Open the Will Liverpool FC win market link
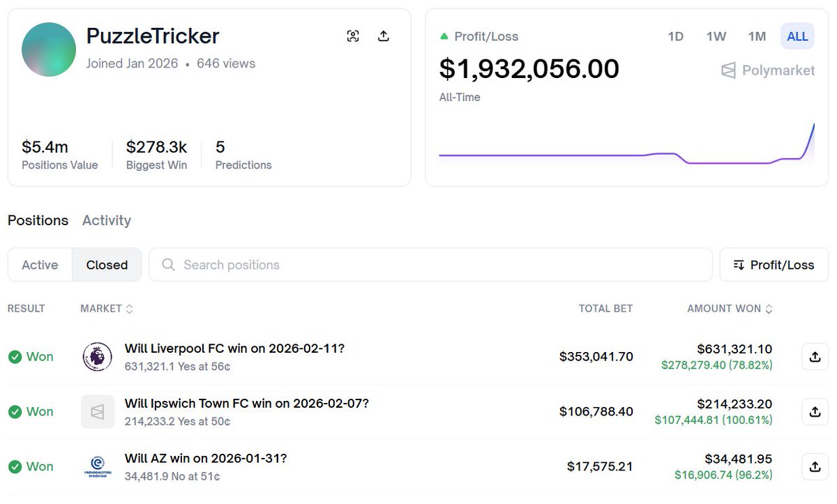The height and width of the screenshot is (504, 837). click(234, 349)
